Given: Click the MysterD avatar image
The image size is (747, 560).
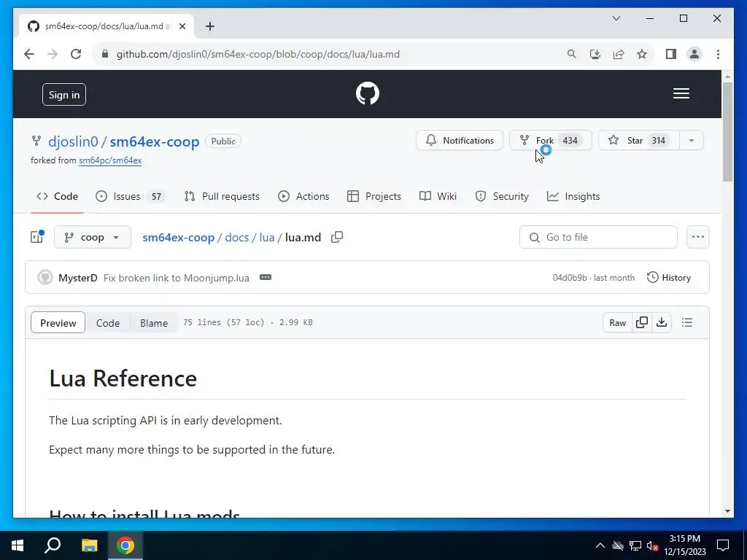Looking at the screenshot, I should 45,278.
